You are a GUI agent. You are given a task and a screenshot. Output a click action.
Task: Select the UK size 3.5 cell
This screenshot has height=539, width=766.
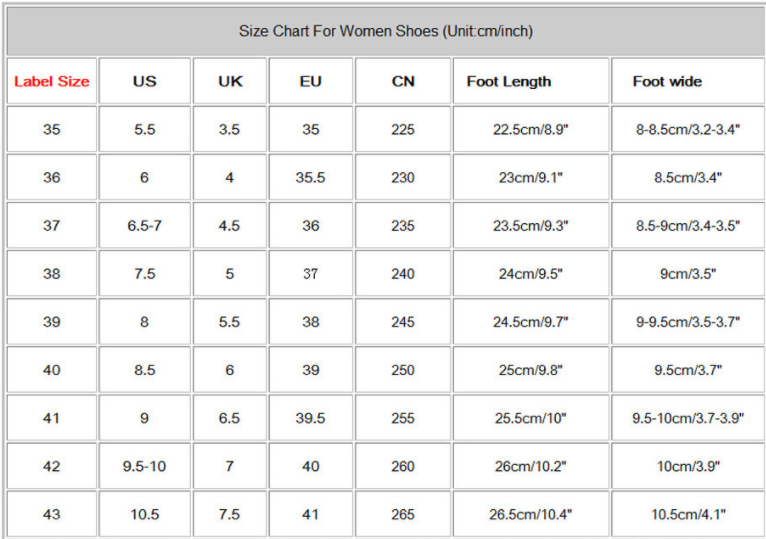point(230,130)
